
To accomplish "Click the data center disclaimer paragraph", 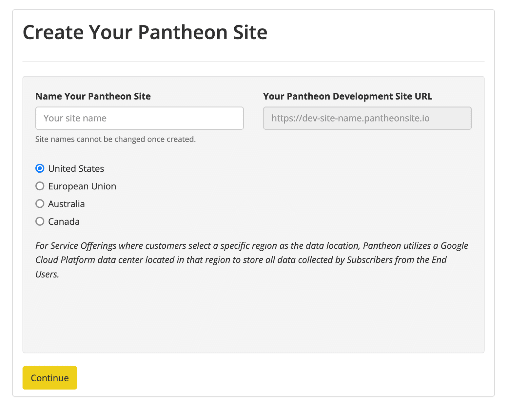I will [x=251, y=259].
